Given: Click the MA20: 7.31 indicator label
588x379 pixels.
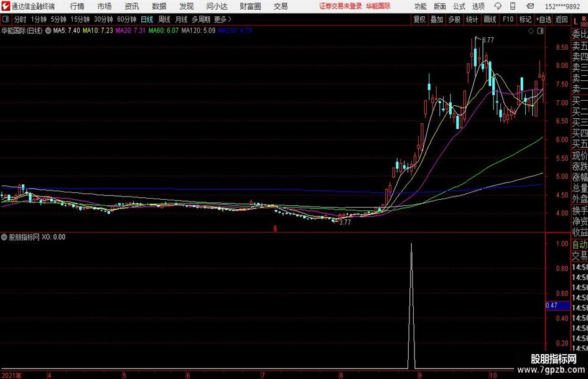Looking at the screenshot, I should coord(130,30).
